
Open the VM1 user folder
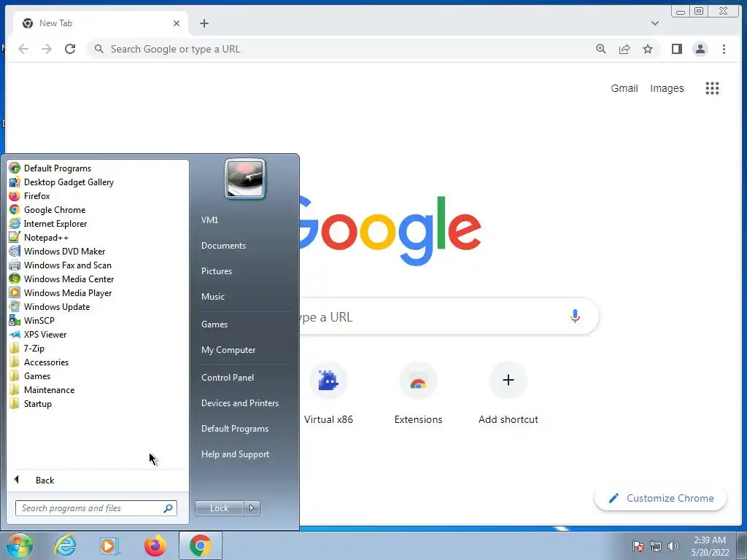pyautogui.click(x=209, y=220)
